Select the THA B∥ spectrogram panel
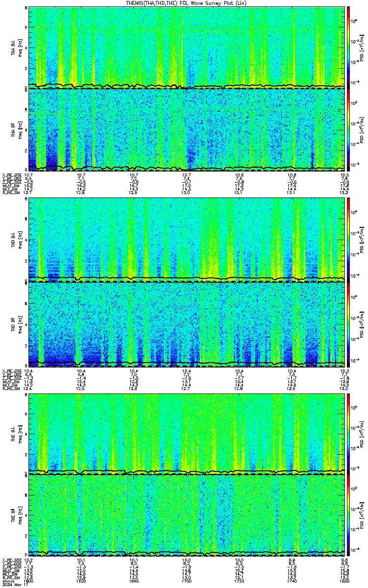 [186, 129]
